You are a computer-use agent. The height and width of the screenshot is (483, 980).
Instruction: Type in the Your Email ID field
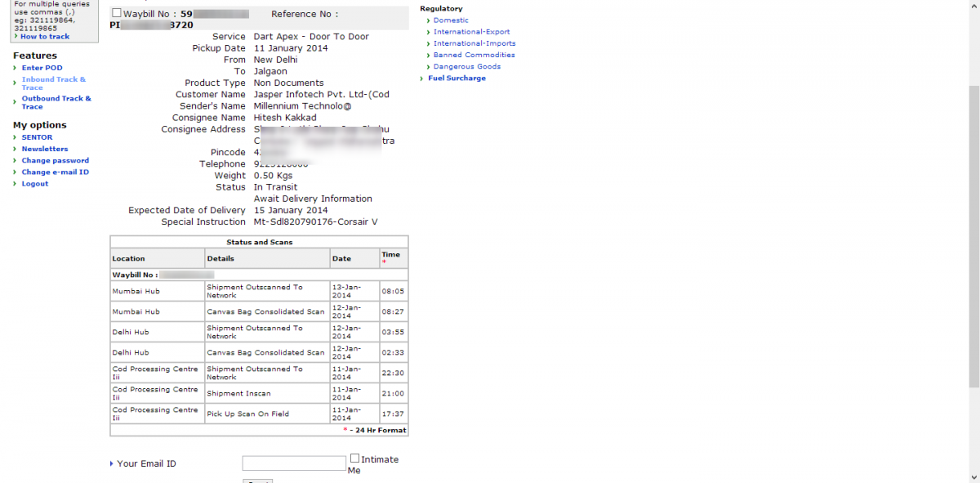[294, 463]
